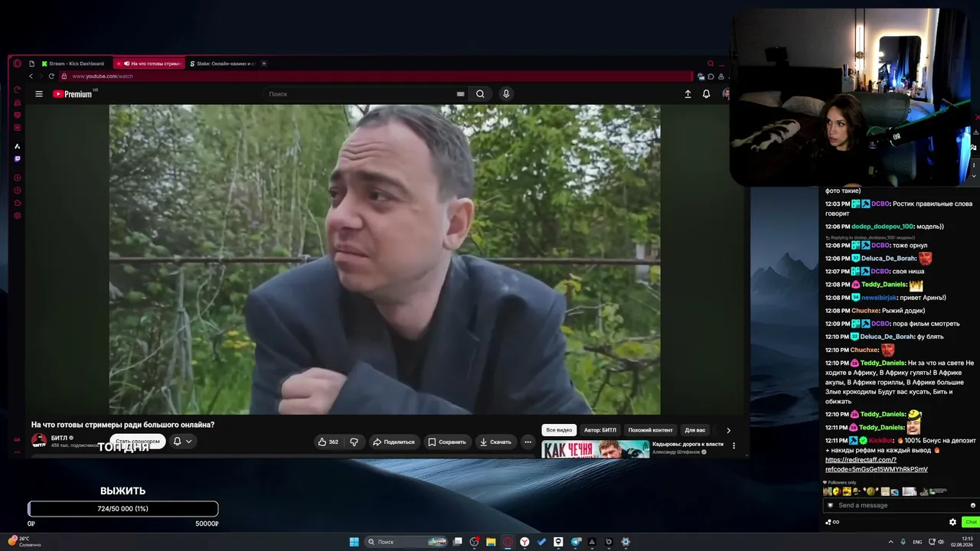Click the БИТЛ channel avatar
Screen dimensions: 980x551
click(x=39, y=441)
